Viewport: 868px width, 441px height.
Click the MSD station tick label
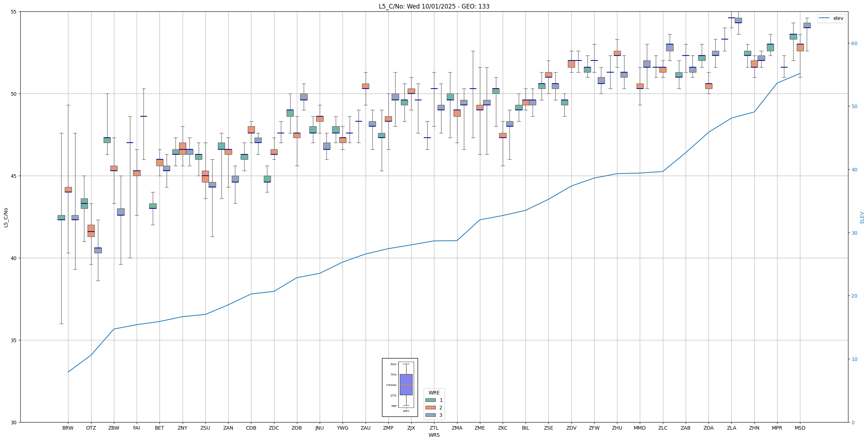[x=800, y=428]
